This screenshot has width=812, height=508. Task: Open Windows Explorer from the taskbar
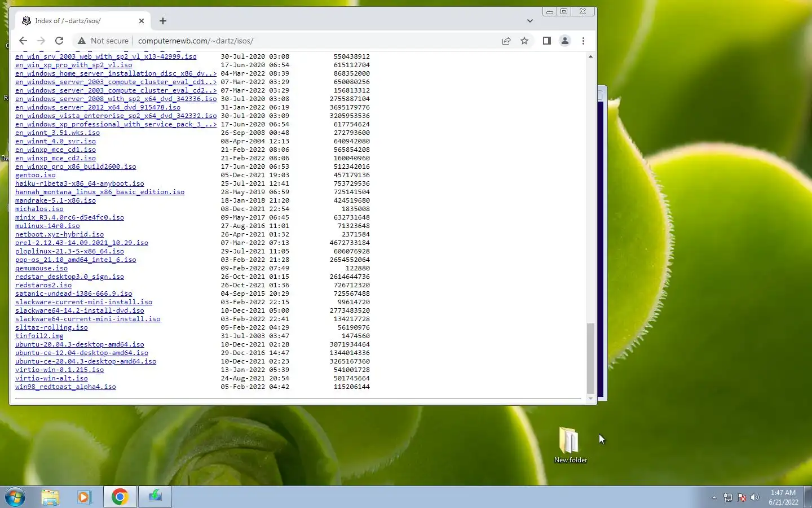pyautogui.click(x=50, y=497)
